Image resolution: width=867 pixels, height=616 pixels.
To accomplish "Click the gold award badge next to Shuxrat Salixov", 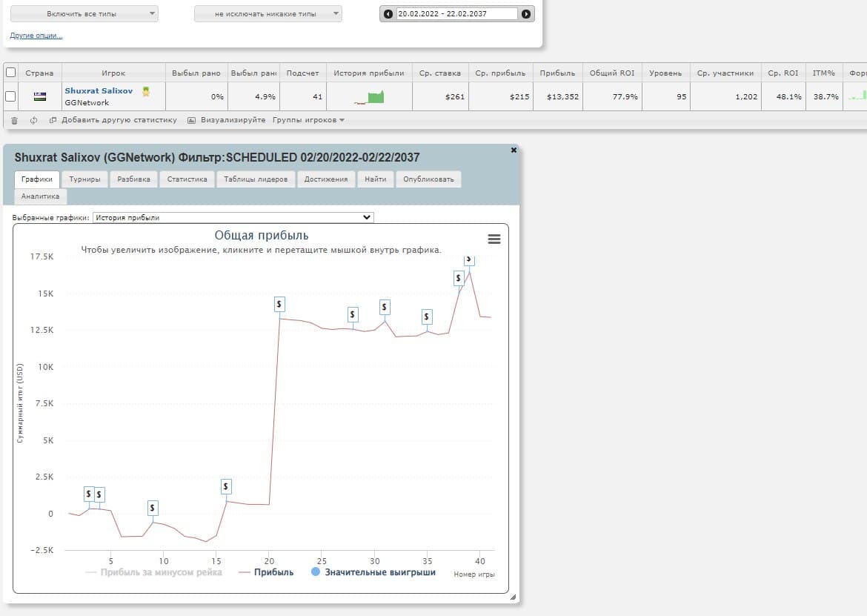I will click(146, 91).
